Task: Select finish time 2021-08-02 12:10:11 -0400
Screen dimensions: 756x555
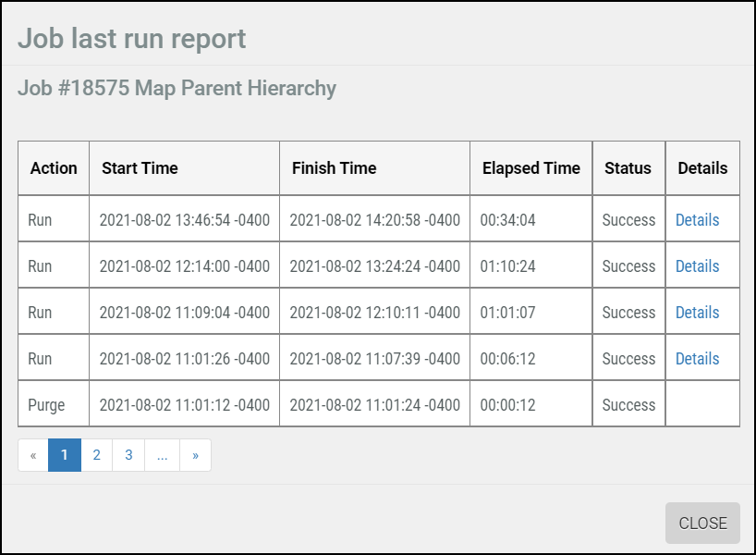Action: coord(374,313)
